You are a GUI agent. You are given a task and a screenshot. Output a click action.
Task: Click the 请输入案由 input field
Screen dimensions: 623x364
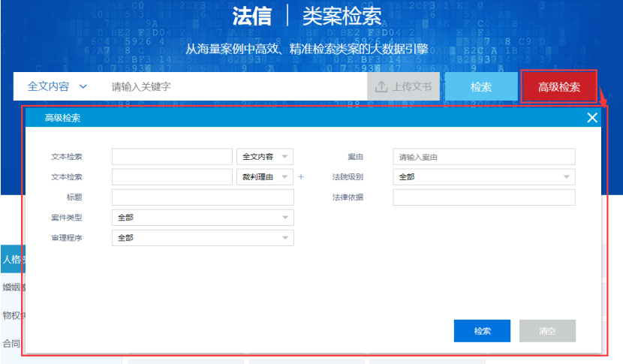click(484, 157)
